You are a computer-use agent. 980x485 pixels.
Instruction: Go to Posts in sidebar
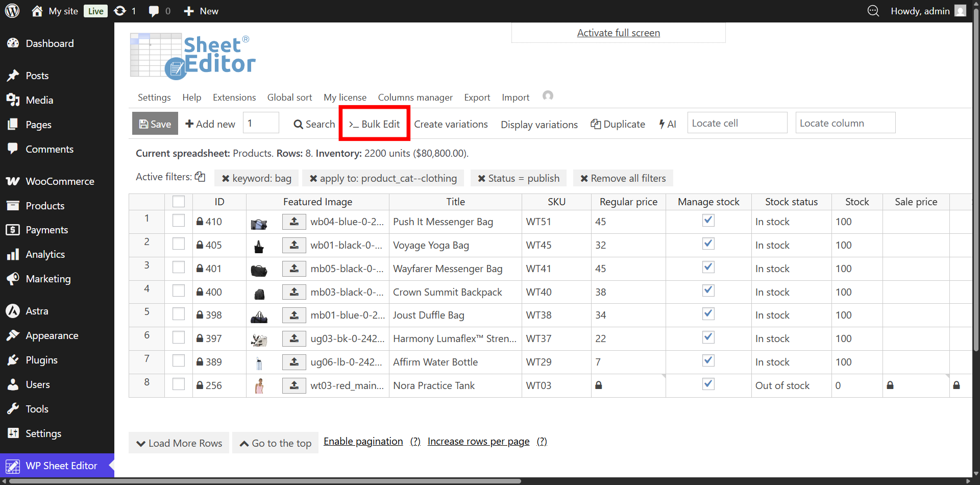37,76
